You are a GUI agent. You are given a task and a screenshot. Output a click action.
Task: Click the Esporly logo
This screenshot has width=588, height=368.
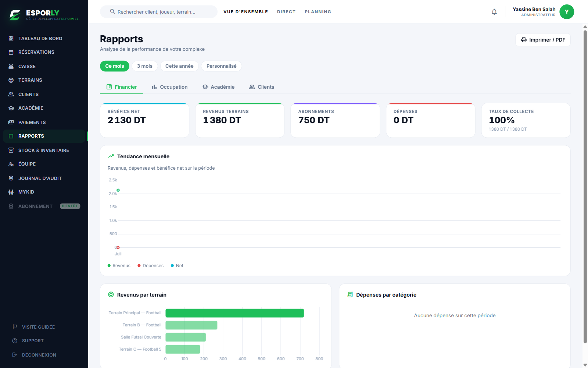point(44,15)
